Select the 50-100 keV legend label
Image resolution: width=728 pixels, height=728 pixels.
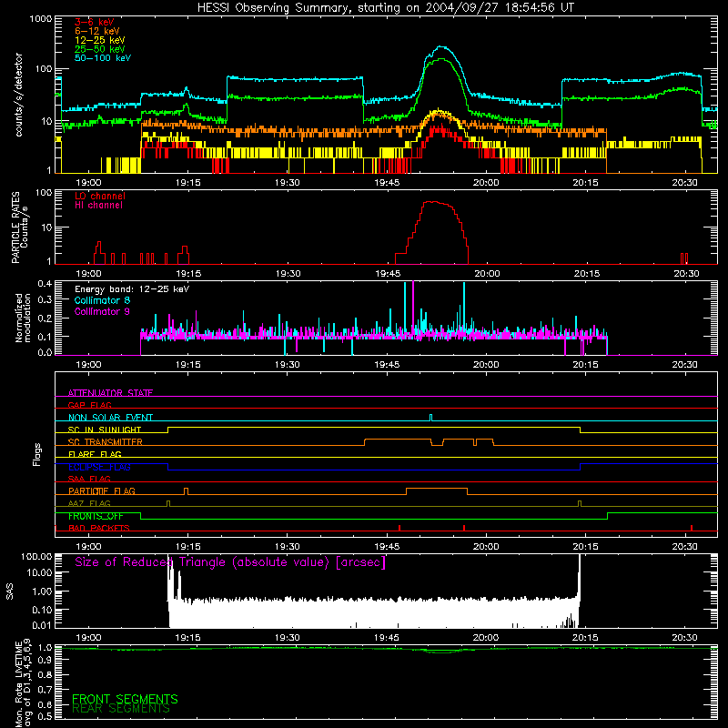point(103,58)
